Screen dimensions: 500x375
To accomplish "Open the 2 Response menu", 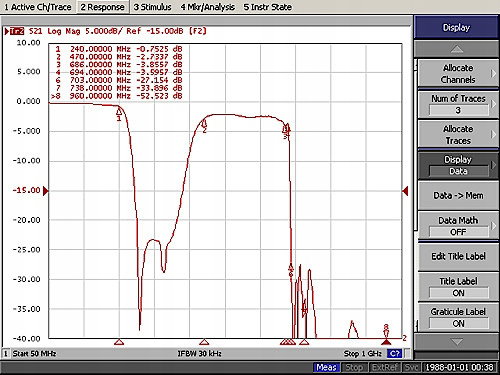I will click(x=102, y=7).
